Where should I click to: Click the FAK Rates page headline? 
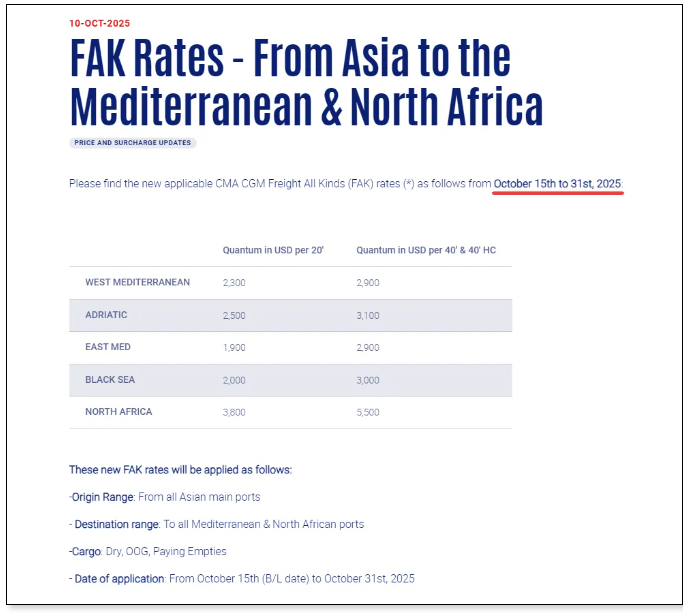(x=306, y=82)
